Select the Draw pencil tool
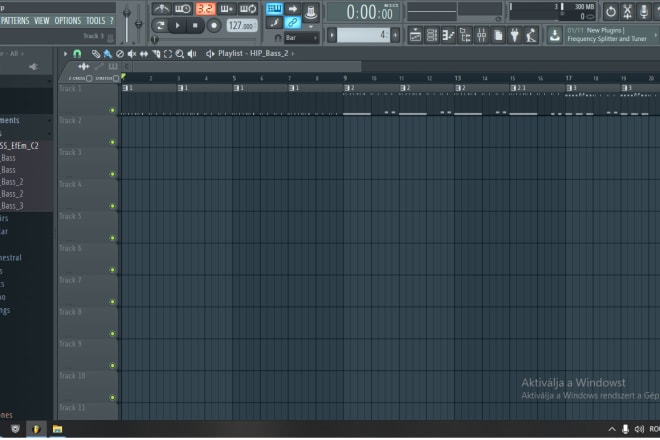660x440 pixels. tap(96, 54)
